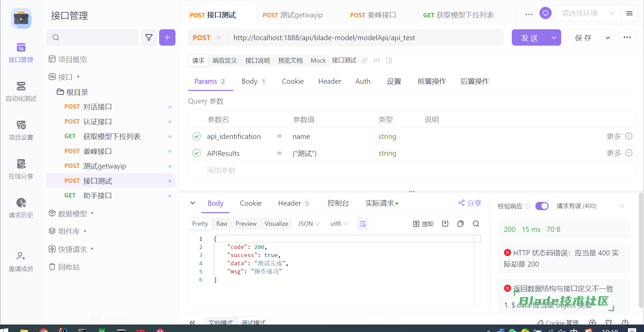Click the purple plus add button
This screenshot has width=644, height=332.
[167, 37]
